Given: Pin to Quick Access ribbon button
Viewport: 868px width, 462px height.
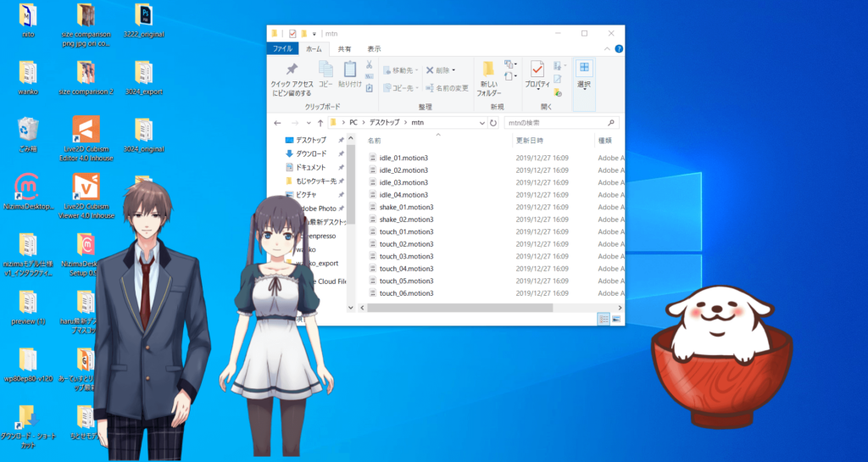Looking at the screenshot, I should point(292,79).
